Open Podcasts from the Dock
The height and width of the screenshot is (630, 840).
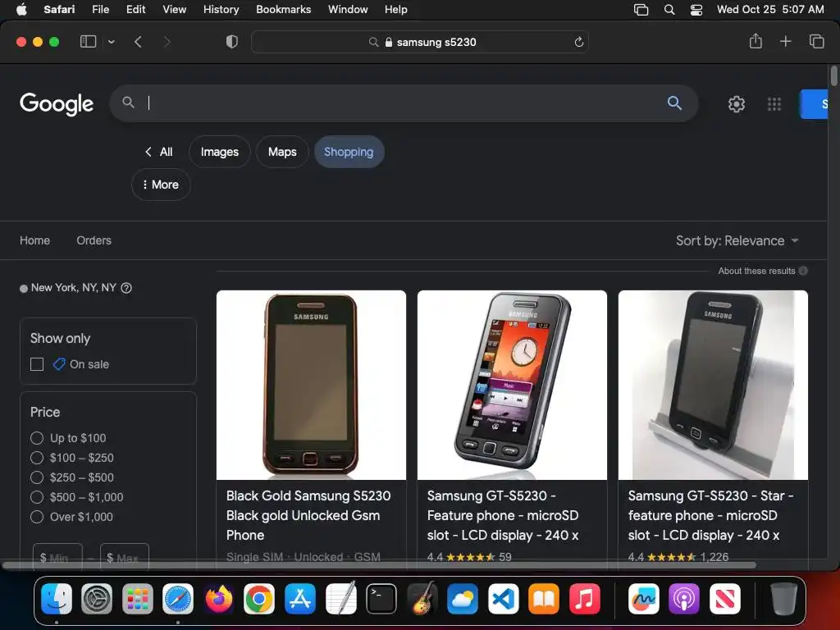click(x=684, y=599)
